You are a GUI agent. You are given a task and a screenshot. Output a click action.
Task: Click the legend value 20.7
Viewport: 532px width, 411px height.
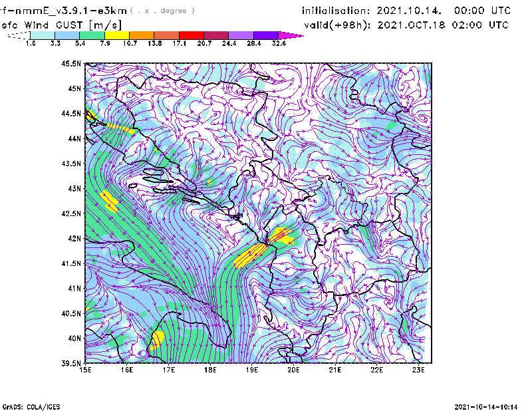204,43
